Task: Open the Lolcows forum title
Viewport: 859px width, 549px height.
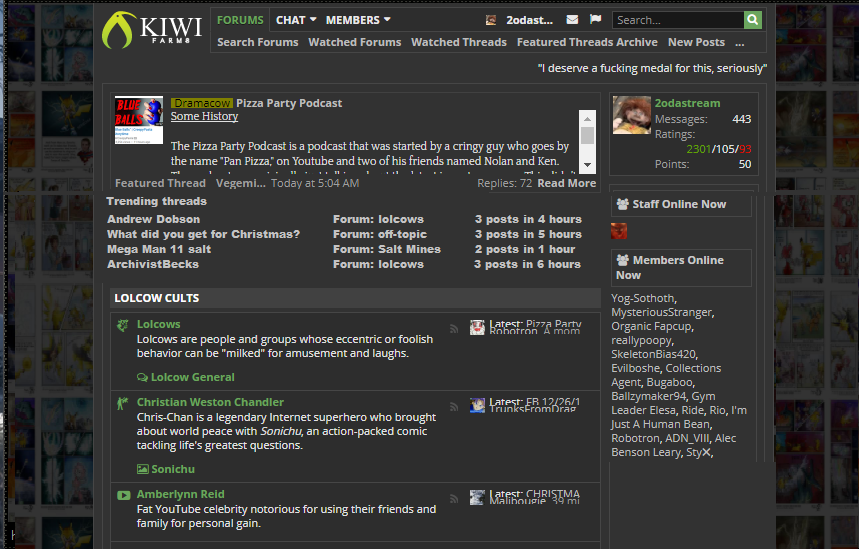Action: (158, 324)
